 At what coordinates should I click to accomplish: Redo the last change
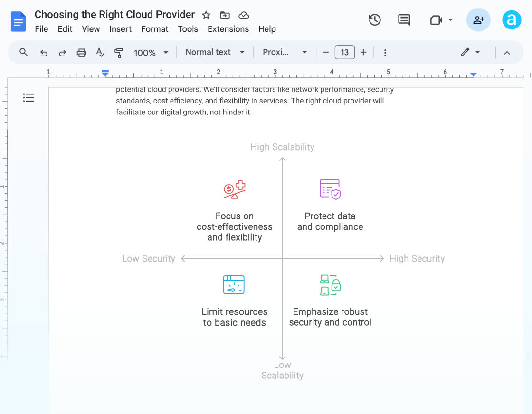point(62,52)
